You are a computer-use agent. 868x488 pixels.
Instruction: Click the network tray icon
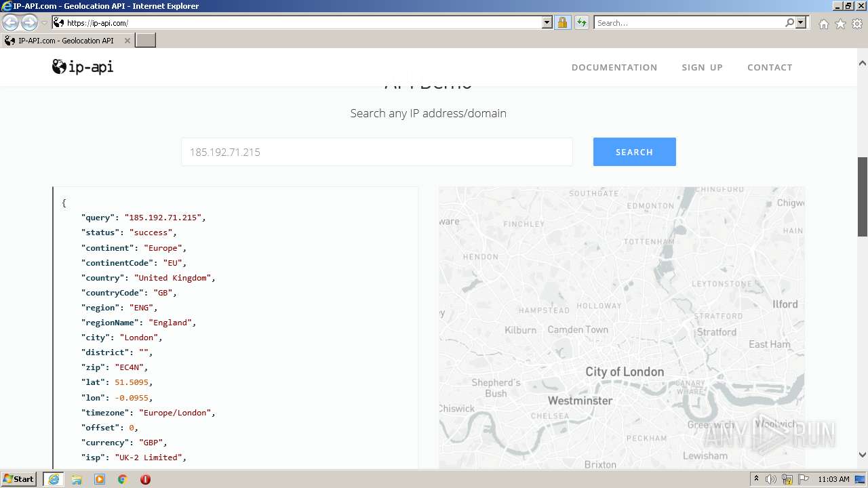[787, 479]
